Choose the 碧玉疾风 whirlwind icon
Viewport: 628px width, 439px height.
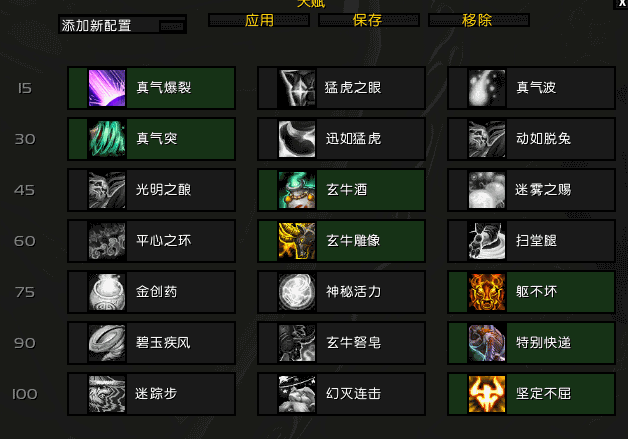pyautogui.click(x=107, y=343)
